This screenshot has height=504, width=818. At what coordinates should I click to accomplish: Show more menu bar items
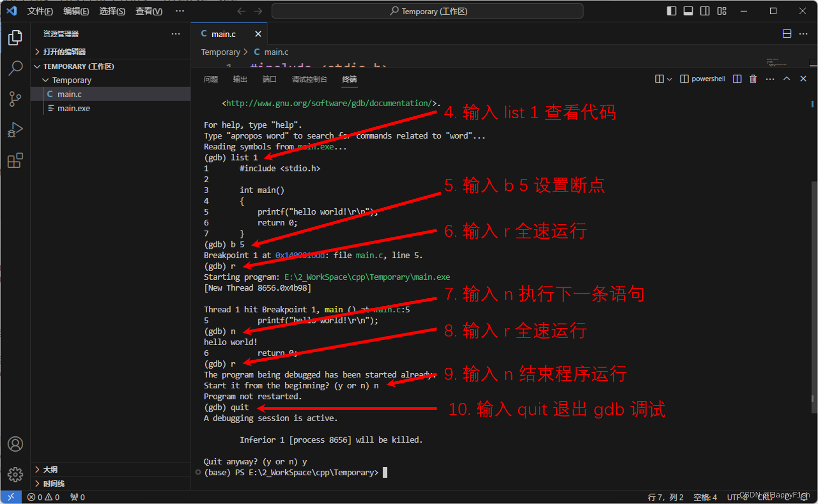point(180,11)
